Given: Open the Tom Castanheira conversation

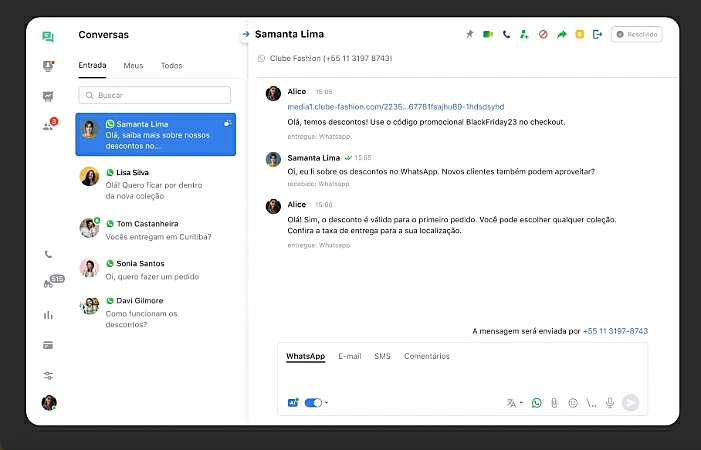Looking at the screenshot, I should tap(156, 230).
